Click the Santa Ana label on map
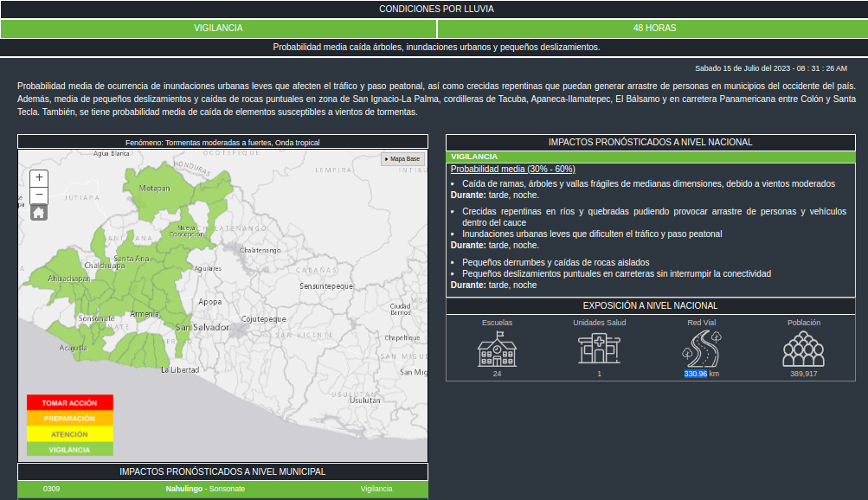The image size is (868, 500). (x=132, y=259)
